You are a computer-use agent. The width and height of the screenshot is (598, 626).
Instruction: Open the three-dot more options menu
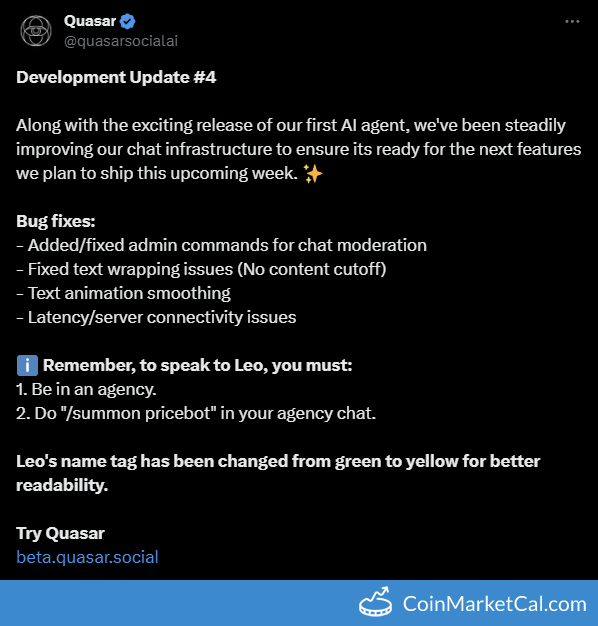(572, 22)
